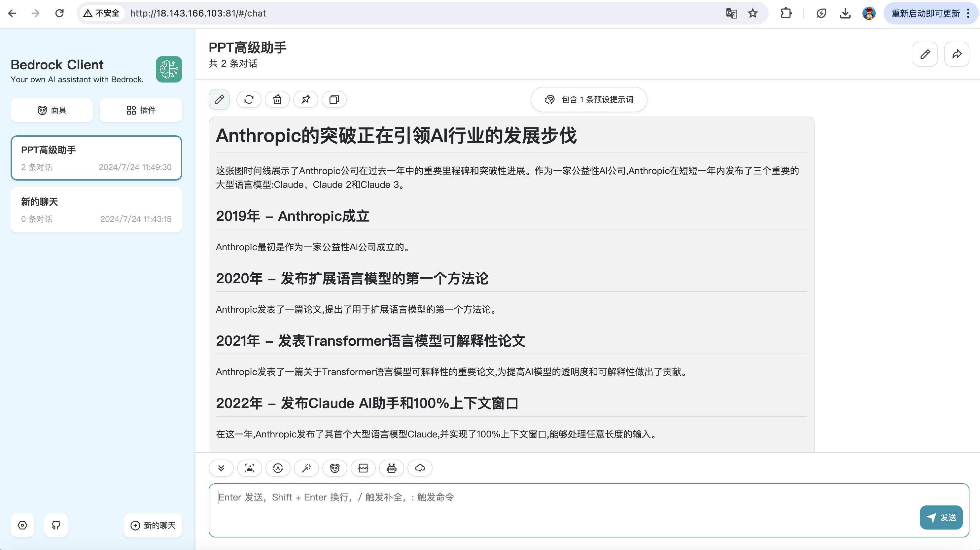This screenshot has height=550, width=980.
Task: Open quick prompts with the magic wand icon
Action: (306, 468)
